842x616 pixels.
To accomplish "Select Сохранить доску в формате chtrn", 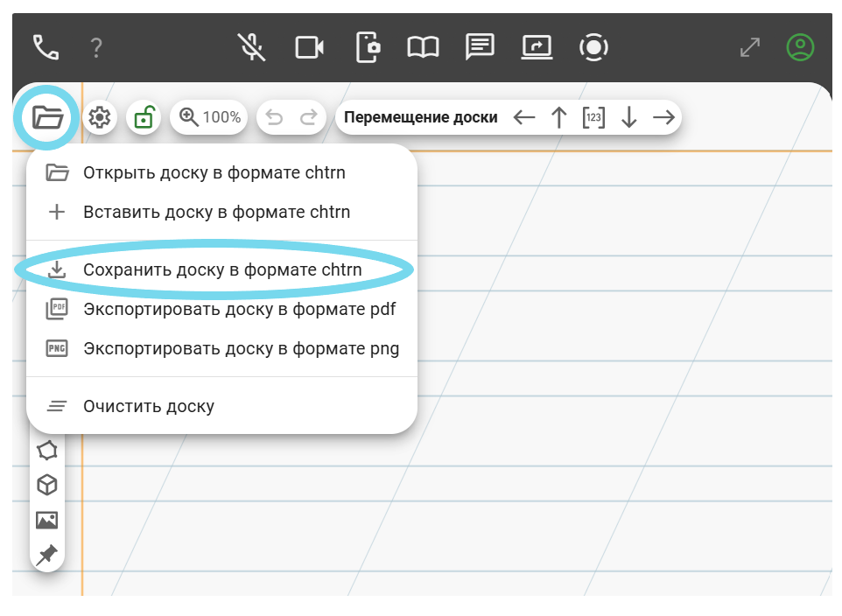I will coord(221,270).
